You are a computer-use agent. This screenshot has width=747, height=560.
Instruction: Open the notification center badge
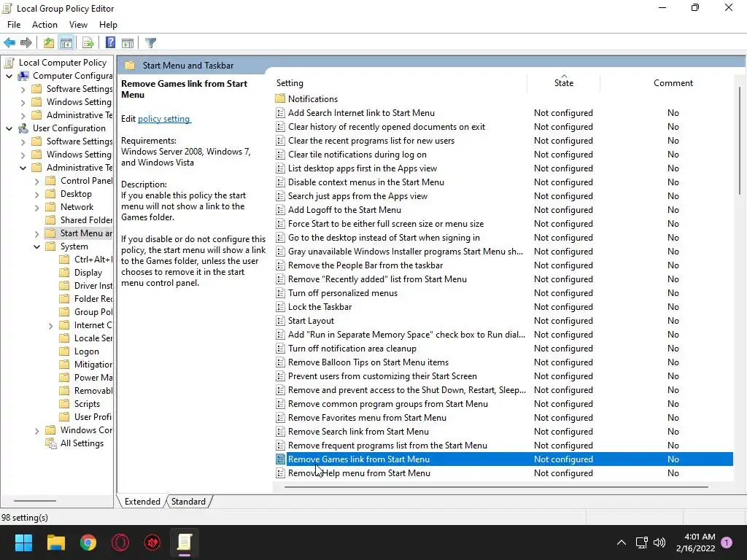tap(727, 542)
